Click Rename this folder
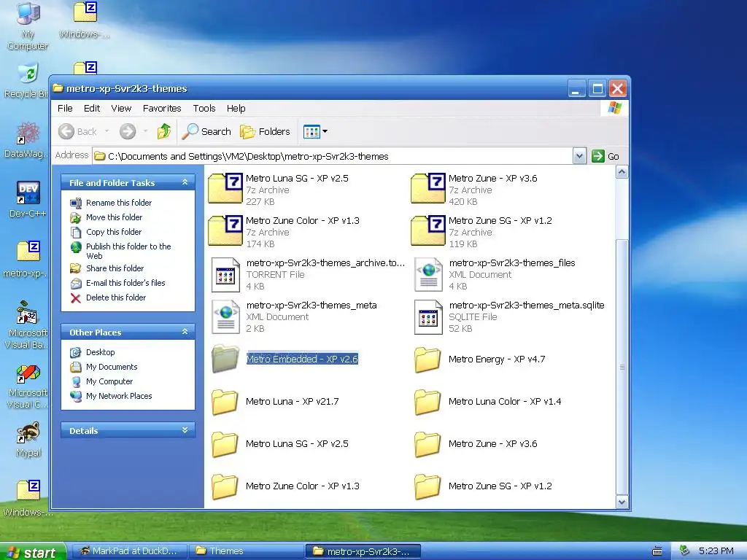 tap(119, 203)
